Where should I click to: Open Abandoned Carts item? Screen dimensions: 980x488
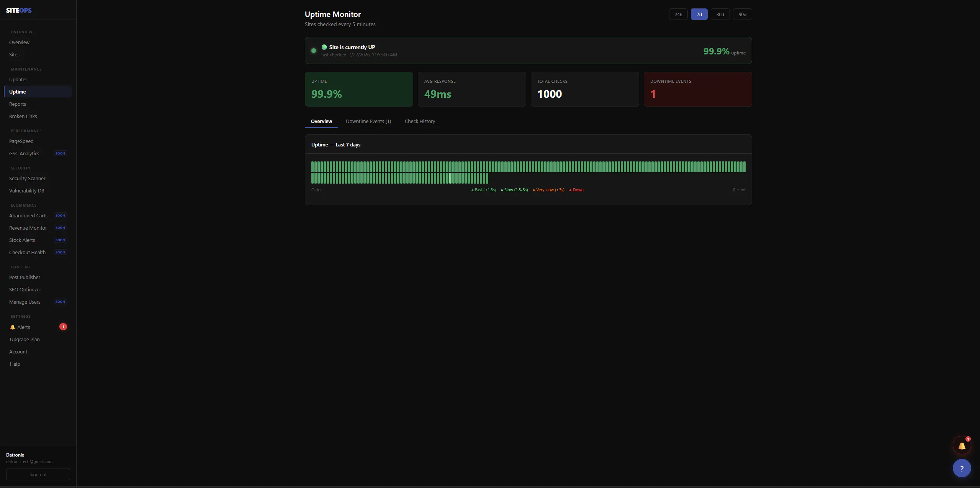point(38,215)
